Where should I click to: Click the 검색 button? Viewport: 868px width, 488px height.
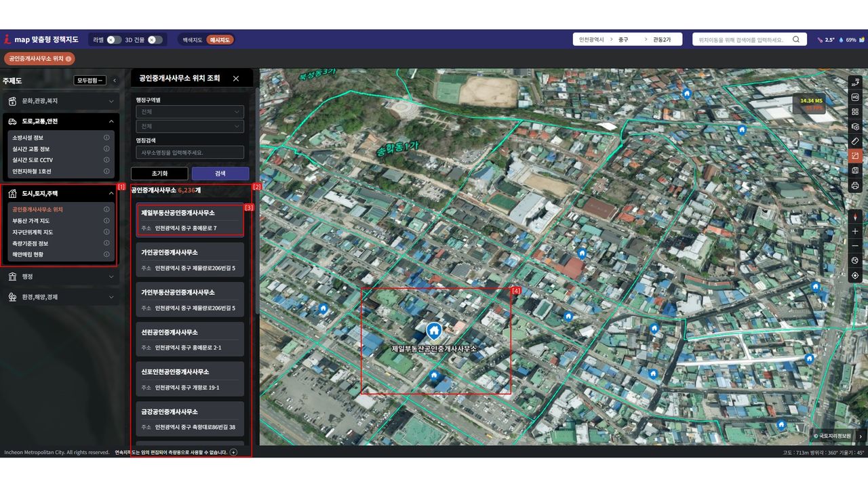coord(220,174)
